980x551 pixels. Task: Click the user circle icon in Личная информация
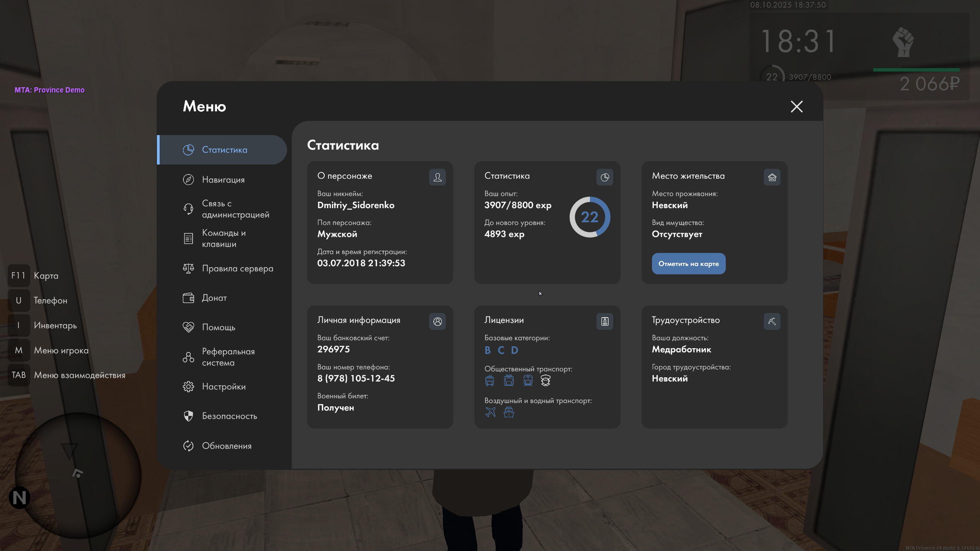[x=438, y=321]
